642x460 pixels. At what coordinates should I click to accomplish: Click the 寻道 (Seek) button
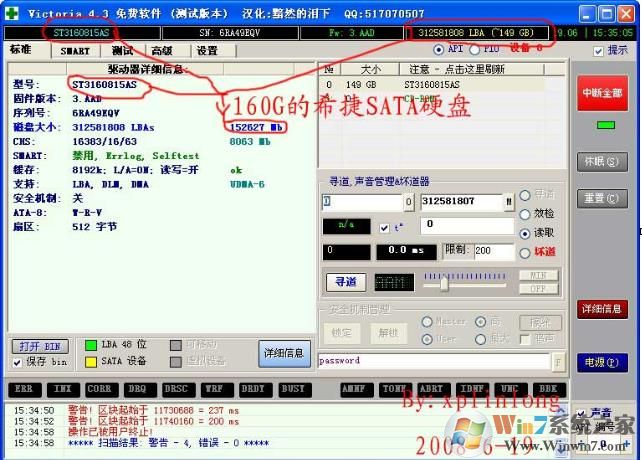coord(345,283)
